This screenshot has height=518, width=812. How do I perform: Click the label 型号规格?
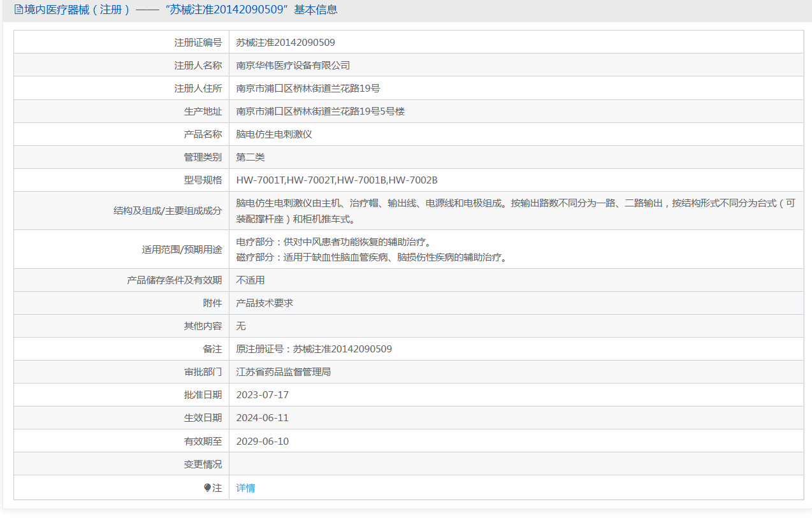(203, 180)
